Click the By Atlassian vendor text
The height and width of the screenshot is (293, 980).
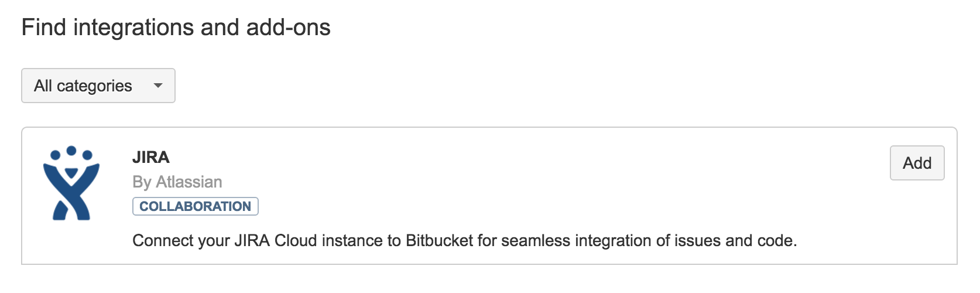tap(177, 182)
